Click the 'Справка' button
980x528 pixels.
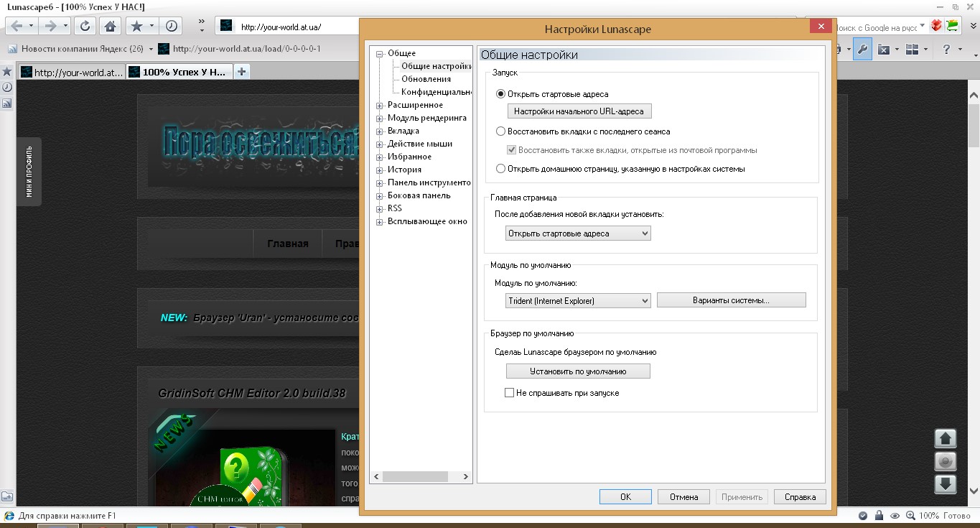(800, 497)
